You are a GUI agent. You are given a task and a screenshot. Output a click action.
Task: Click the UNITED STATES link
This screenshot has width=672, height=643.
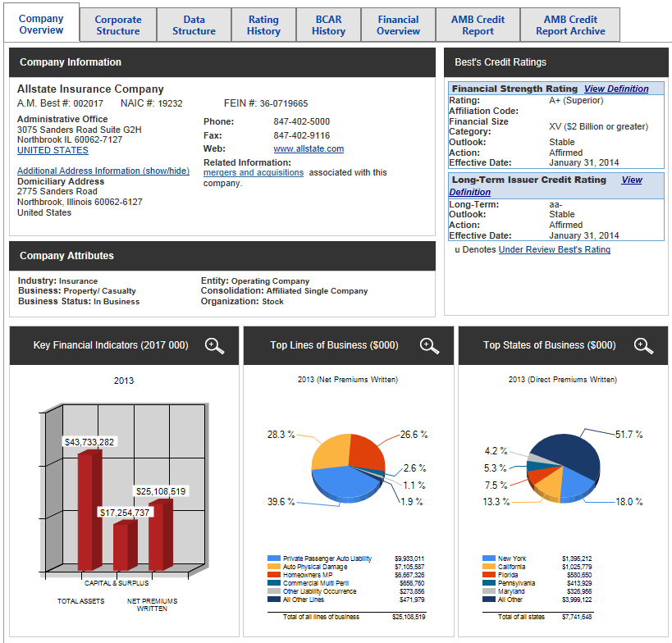[x=53, y=150]
